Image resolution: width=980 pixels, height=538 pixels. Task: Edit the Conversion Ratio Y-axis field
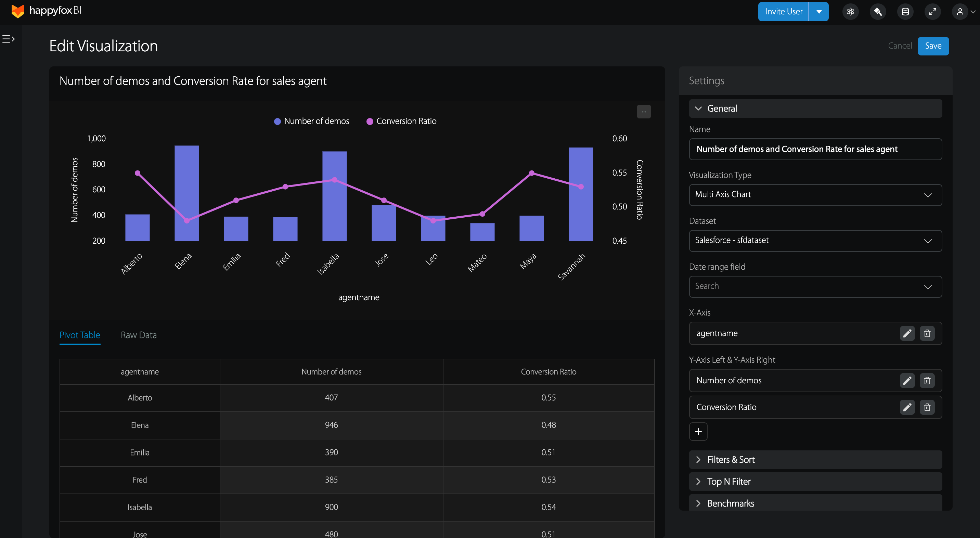click(x=907, y=407)
